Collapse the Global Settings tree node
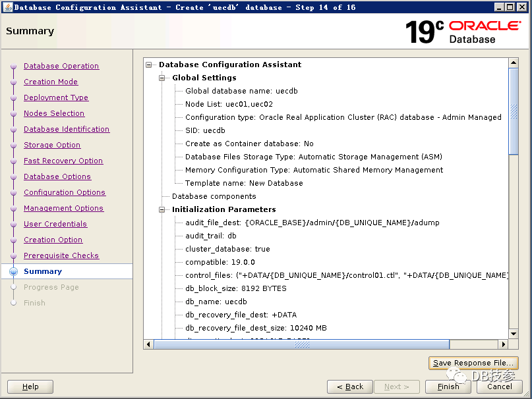 (x=163, y=78)
